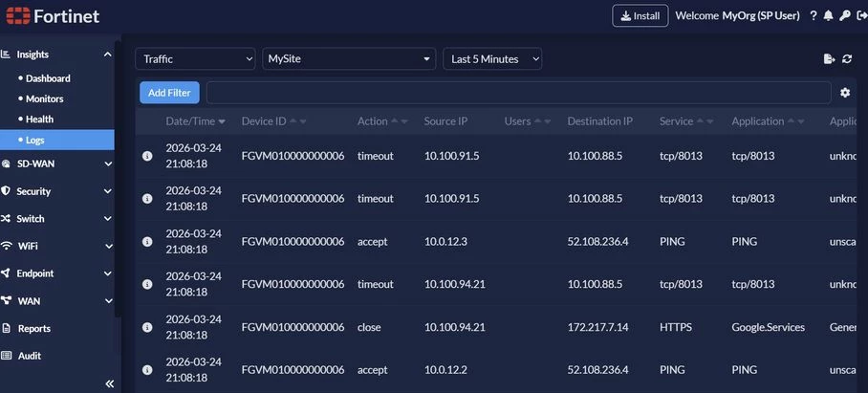Open info icon for timeout 10.100.94.21 row

coord(147,284)
